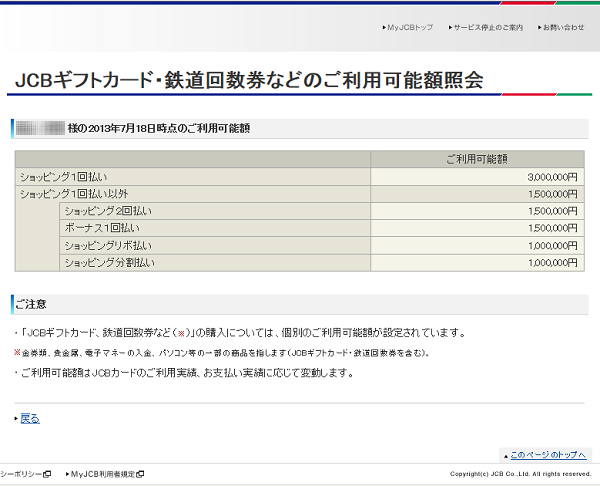The image size is (600, 486).
Task: Select the ショッピング2回払い row label
Action: coord(108,211)
